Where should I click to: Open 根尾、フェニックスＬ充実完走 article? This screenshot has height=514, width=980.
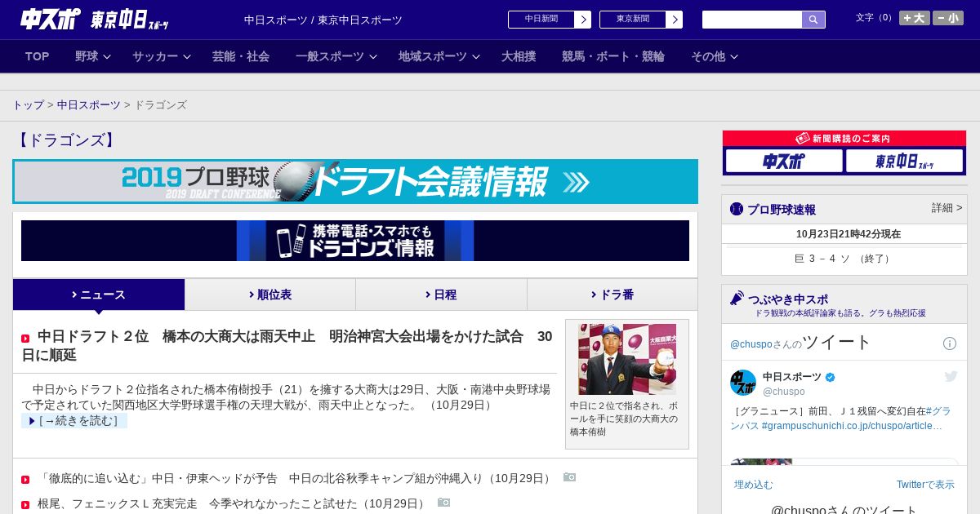point(233,503)
